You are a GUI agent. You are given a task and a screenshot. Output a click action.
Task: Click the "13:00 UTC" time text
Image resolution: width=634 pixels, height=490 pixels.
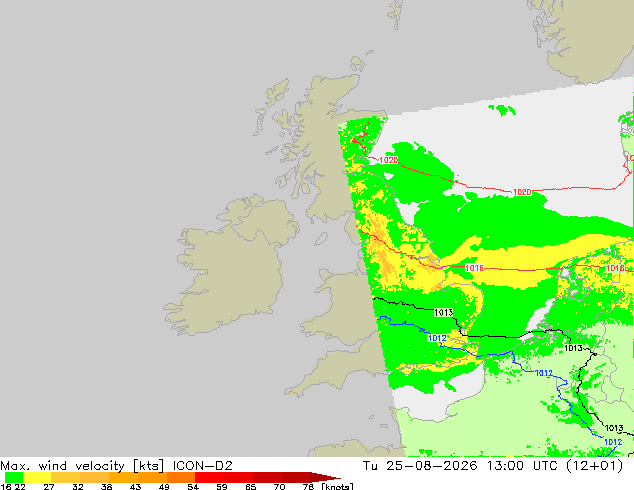[524, 466]
